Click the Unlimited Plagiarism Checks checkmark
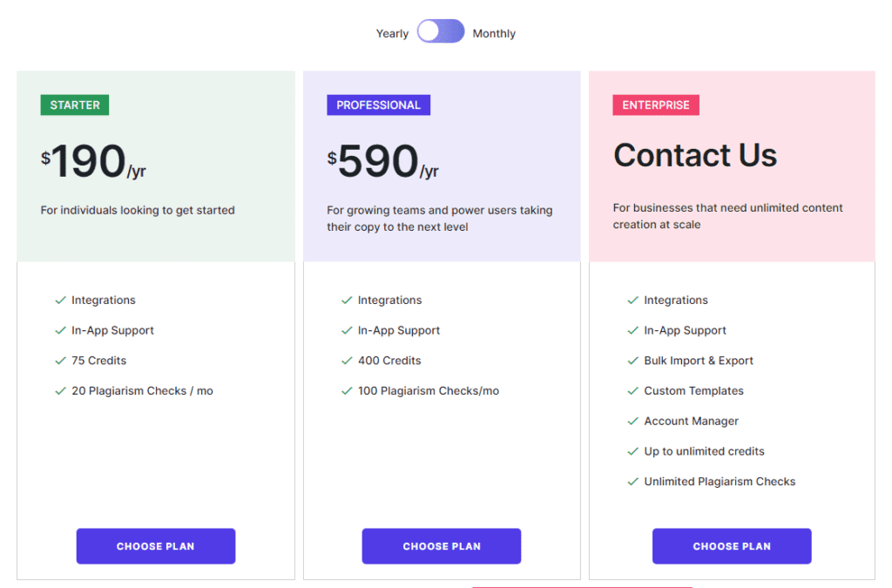892x588 pixels. click(x=633, y=482)
